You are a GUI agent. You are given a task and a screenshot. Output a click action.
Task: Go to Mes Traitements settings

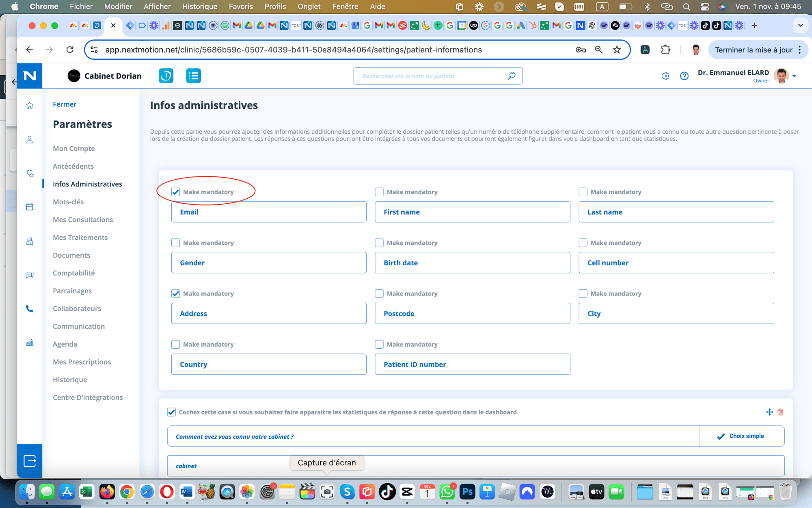click(80, 237)
